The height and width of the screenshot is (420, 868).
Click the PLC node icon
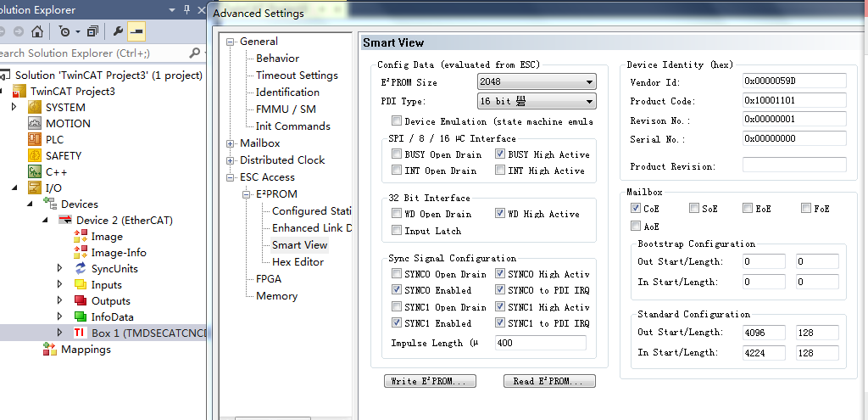tap(35, 139)
